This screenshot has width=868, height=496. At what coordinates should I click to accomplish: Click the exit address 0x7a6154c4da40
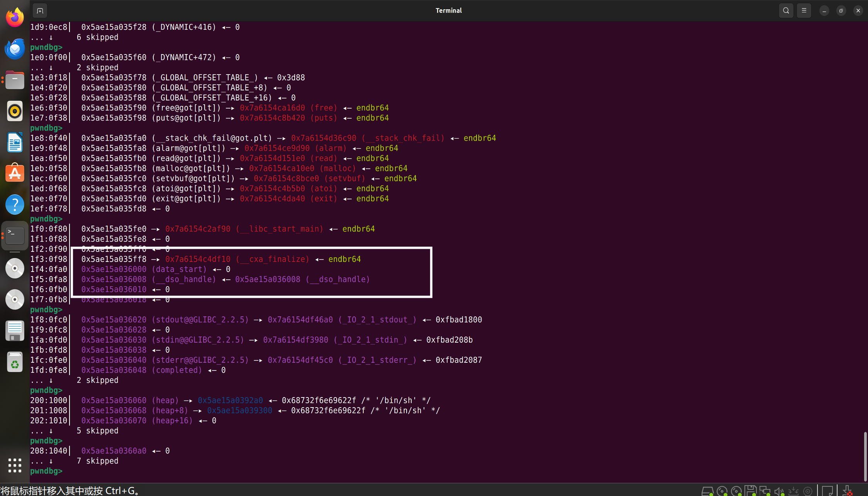pos(272,199)
